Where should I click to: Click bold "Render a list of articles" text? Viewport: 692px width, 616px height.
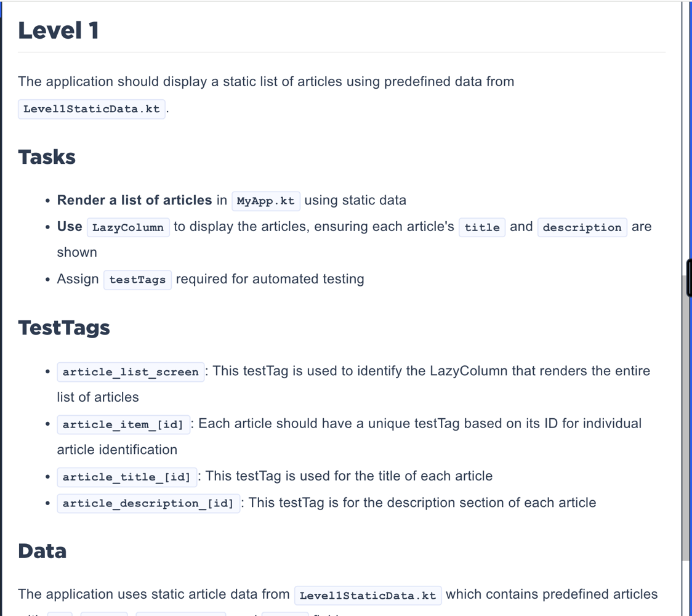(x=134, y=200)
